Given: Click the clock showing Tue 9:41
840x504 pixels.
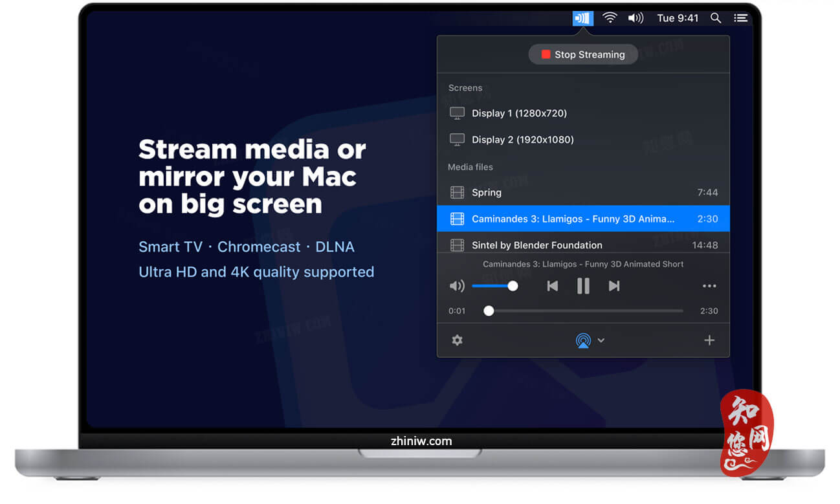Looking at the screenshot, I should [678, 18].
